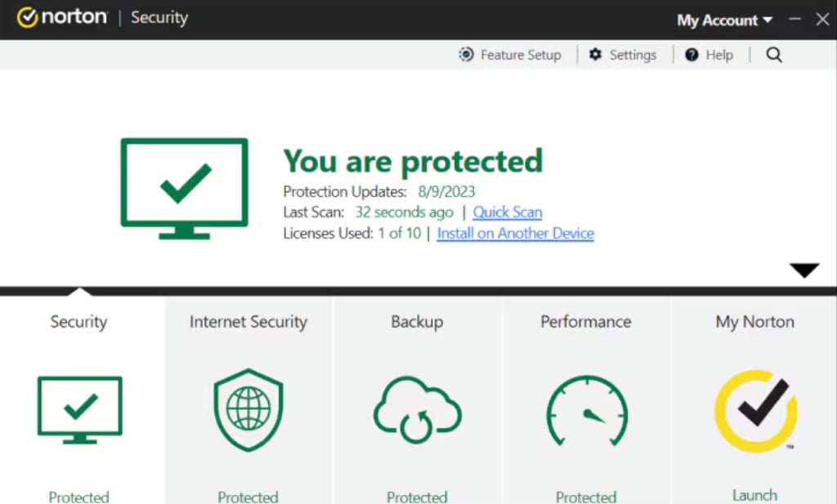Click Protected status under Internet Security
This screenshot has width=837, height=504.
click(248, 497)
